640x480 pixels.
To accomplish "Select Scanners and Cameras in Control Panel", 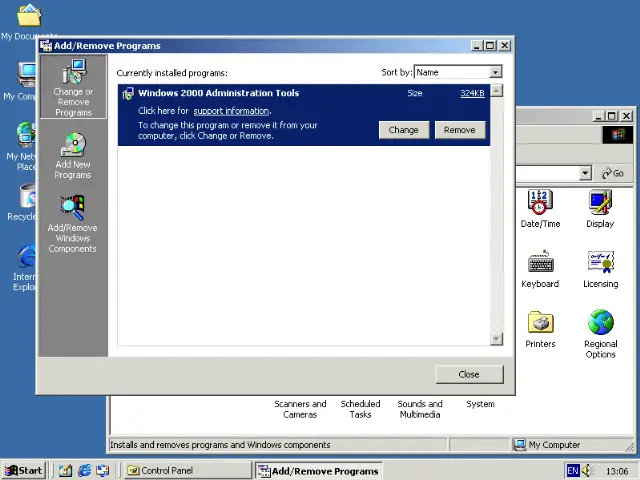I will 300,409.
